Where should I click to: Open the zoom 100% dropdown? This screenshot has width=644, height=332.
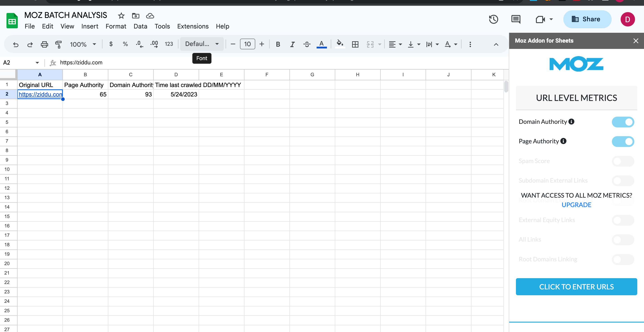point(83,44)
